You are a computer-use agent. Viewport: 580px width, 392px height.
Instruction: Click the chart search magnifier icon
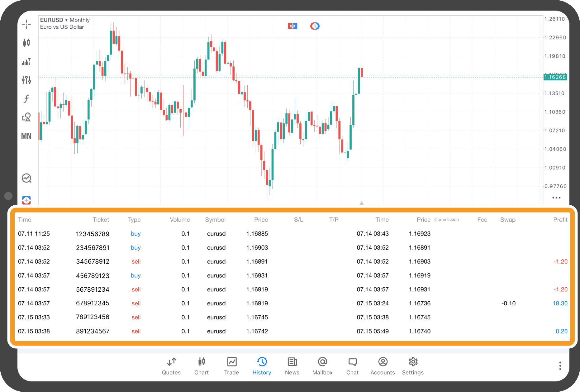pos(27,178)
